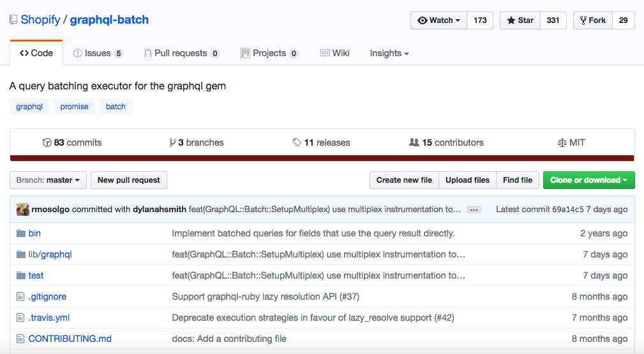Switch to the Issues tab
Viewport: 644px width, 354px height.
point(98,53)
